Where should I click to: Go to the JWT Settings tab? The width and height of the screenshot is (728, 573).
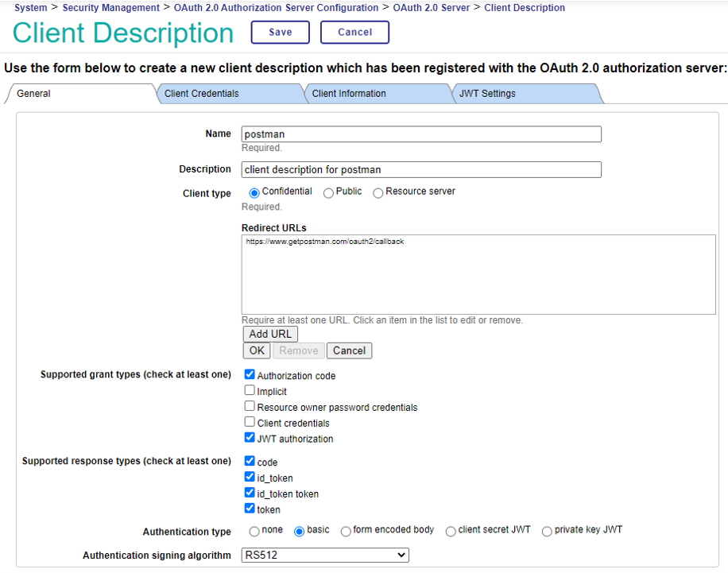487,94
